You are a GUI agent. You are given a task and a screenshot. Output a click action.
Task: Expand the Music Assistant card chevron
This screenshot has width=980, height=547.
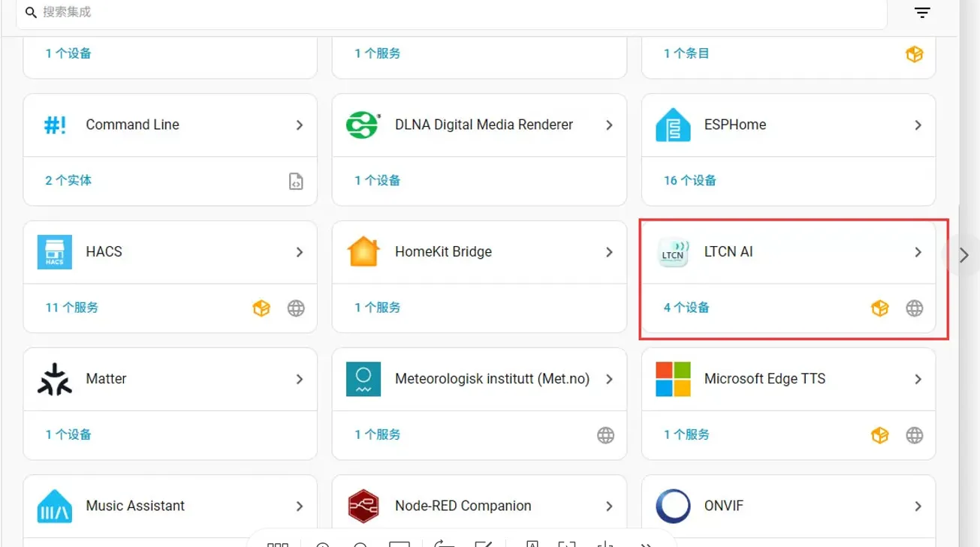click(x=300, y=506)
